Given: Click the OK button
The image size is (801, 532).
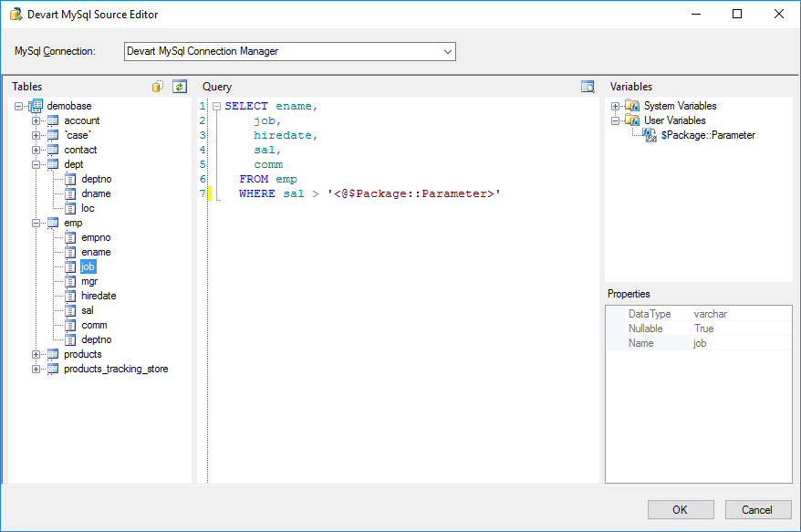Looking at the screenshot, I should tap(681, 509).
